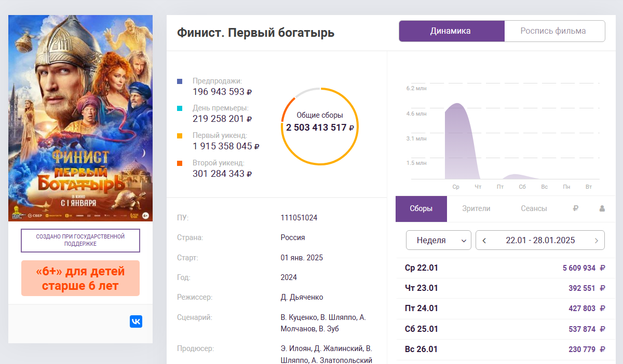Click the yellow Первый уикенд legend square
The width and height of the screenshot is (623, 364).
pos(180,136)
